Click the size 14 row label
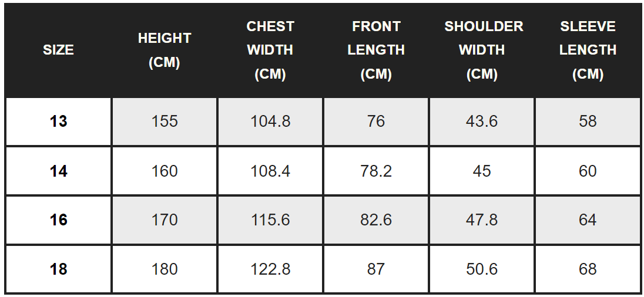Image resolution: width=644 pixels, height=297 pixels. (58, 171)
